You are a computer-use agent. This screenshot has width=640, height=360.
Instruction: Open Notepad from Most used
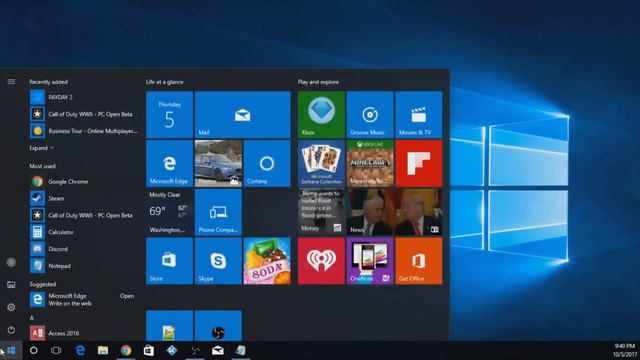tap(84, 266)
